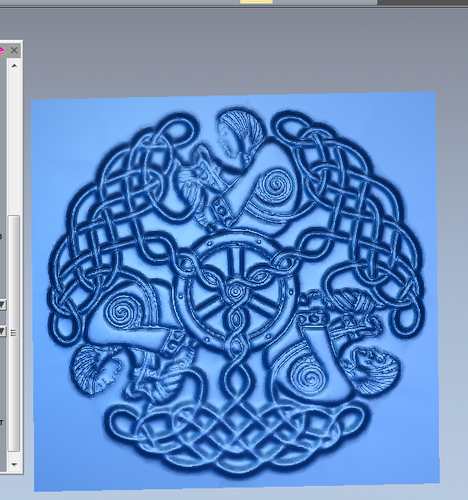This screenshot has width=468, height=500.
Task: Open the lower dropdown arrow in the side panel
Action: tap(2, 331)
